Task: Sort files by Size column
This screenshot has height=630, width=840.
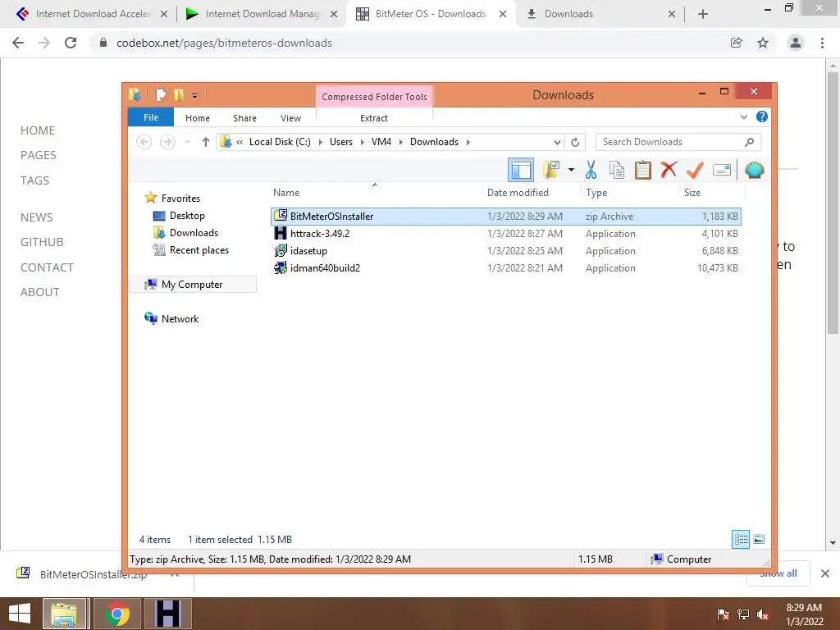Action: tap(711, 192)
